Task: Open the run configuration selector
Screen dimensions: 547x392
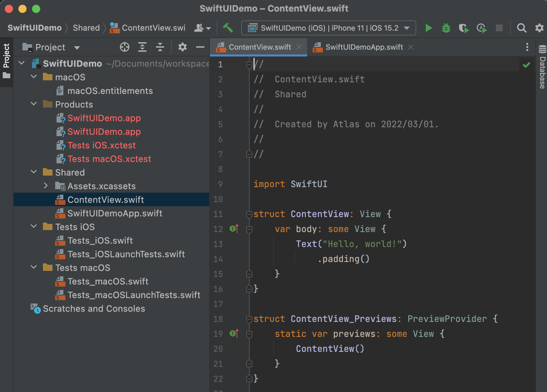Action: pos(329,28)
